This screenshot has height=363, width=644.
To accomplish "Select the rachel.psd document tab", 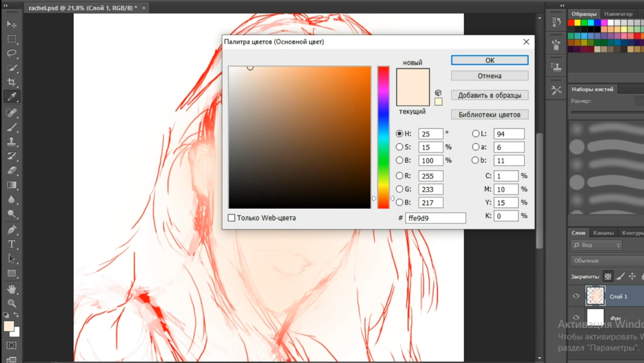I will tap(86, 8).
